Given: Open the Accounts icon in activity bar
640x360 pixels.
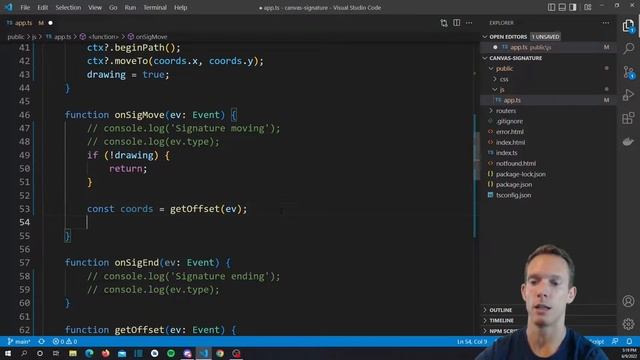Looking at the screenshot, I should click(628, 301).
